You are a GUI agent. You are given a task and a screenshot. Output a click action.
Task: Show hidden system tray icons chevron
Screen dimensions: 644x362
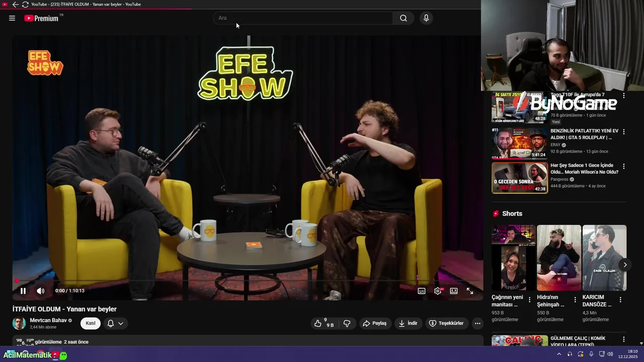coord(559,354)
